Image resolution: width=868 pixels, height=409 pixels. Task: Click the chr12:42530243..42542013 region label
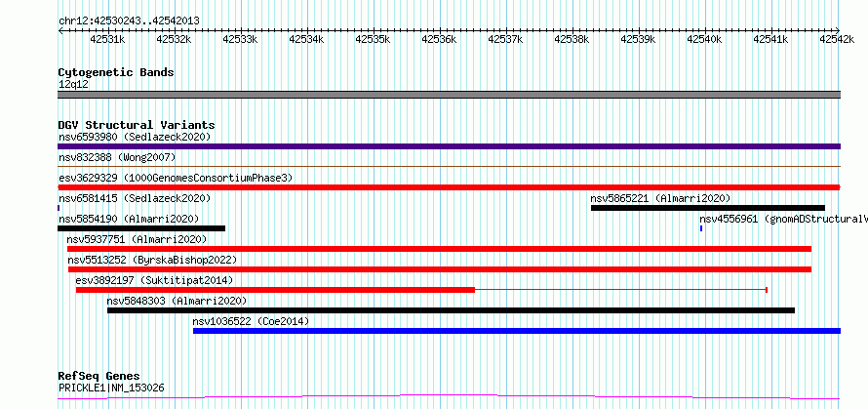129,20
